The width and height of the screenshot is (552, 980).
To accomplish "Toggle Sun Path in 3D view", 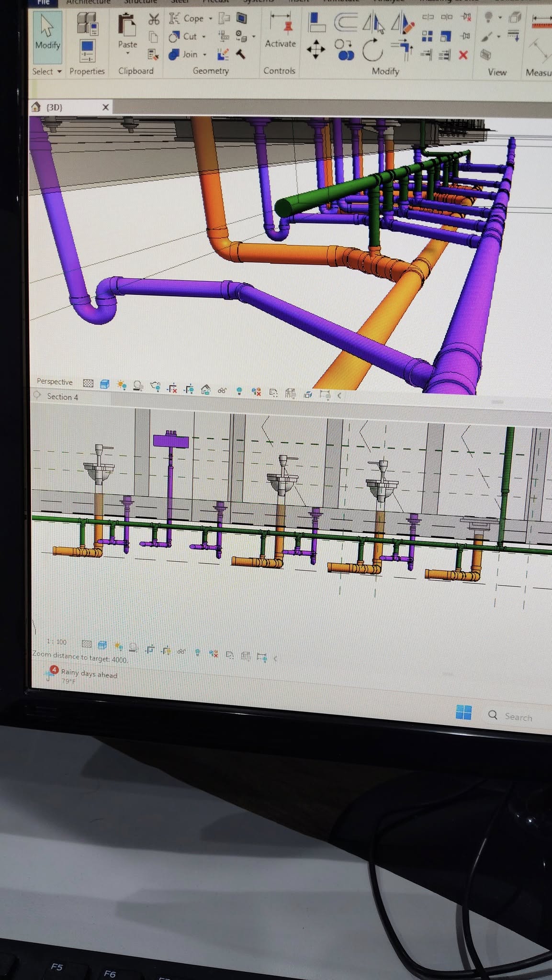I will pyautogui.click(x=122, y=385).
